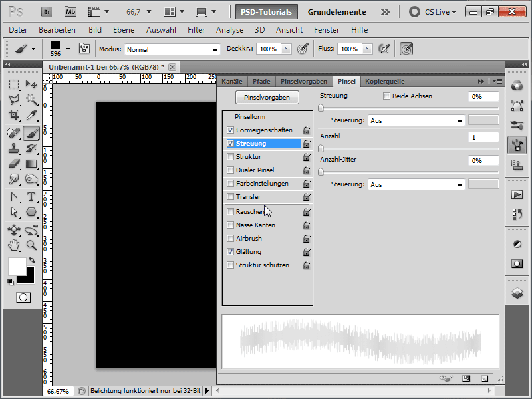
Task: Toggle Quick Mask mode icon
Action: [x=23, y=297]
